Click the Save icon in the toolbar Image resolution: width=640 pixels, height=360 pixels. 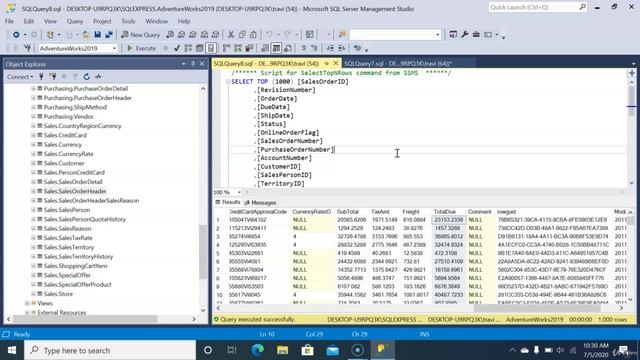coord(98,35)
